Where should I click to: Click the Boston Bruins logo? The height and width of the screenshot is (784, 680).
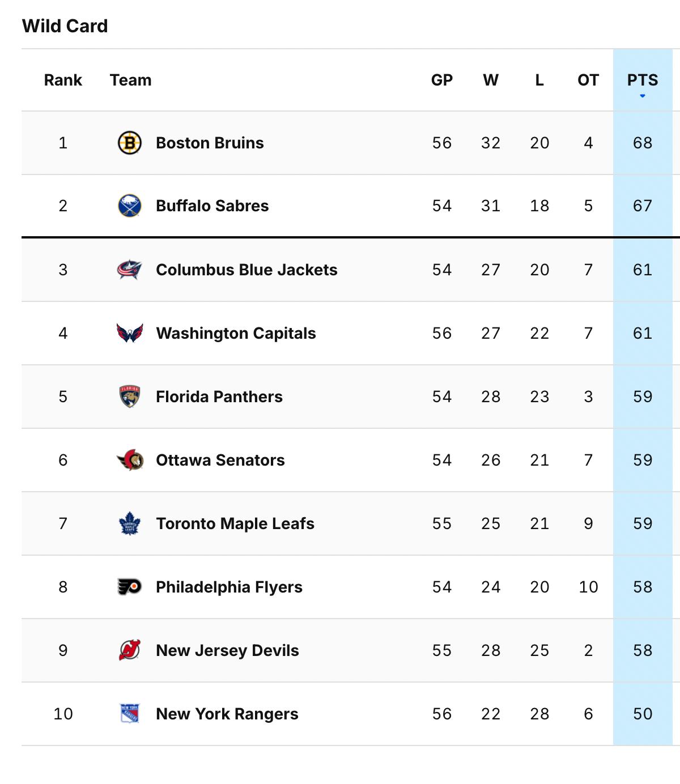(x=130, y=143)
